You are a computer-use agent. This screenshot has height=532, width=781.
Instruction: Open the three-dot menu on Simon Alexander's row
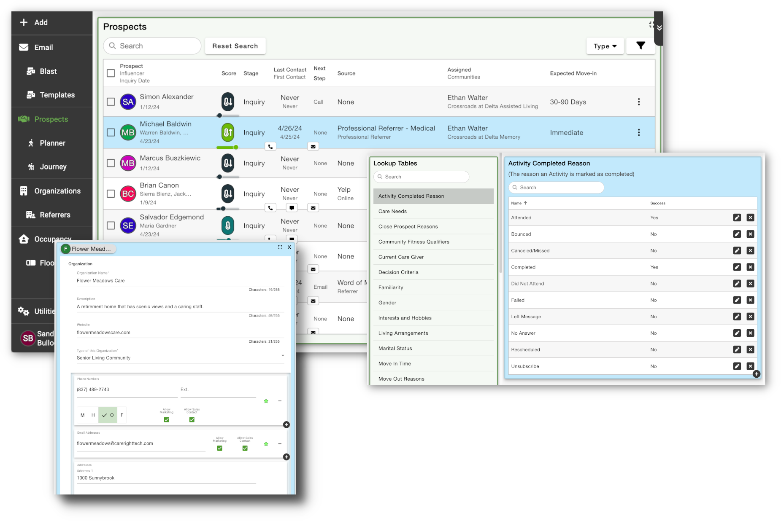coord(639,102)
